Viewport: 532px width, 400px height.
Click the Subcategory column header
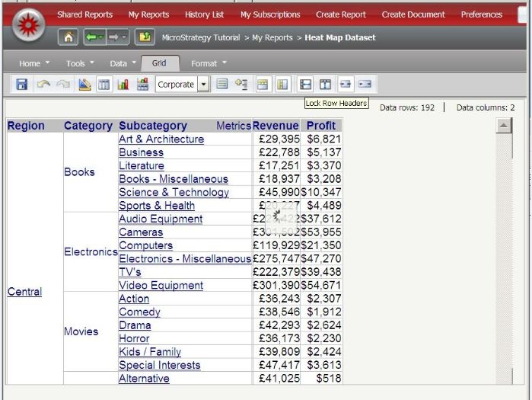tap(153, 125)
